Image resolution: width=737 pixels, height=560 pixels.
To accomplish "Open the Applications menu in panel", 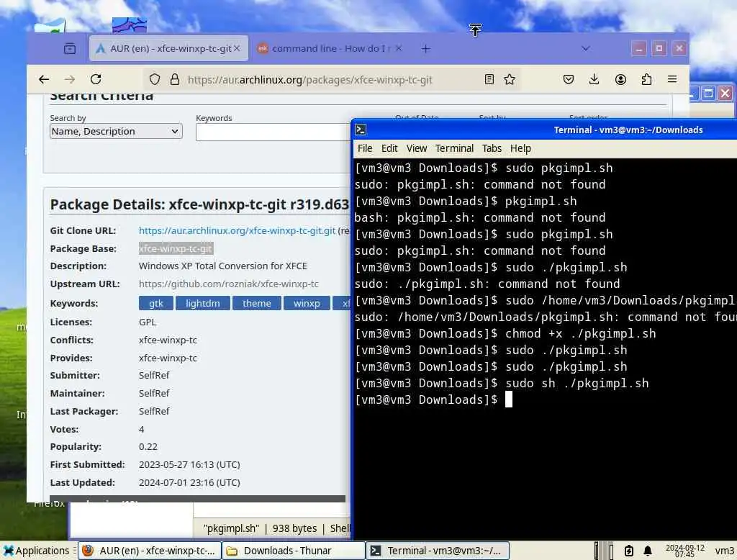I will coord(37,551).
